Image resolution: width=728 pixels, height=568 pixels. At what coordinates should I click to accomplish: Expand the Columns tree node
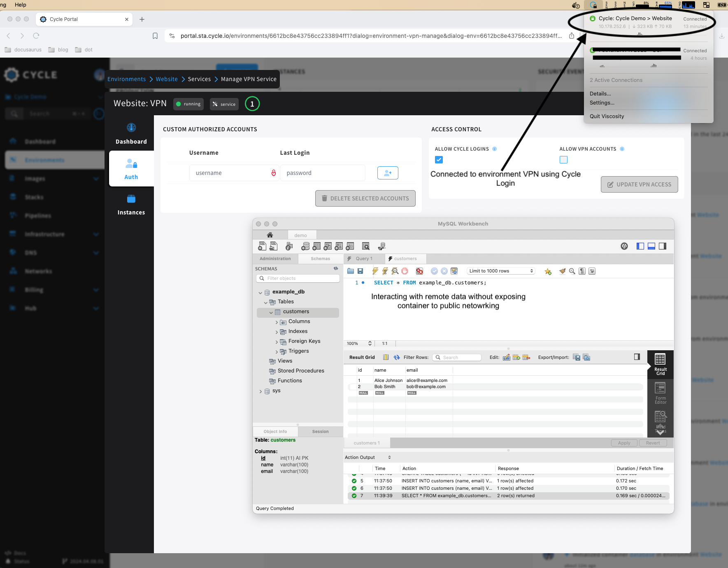tap(277, 322)
